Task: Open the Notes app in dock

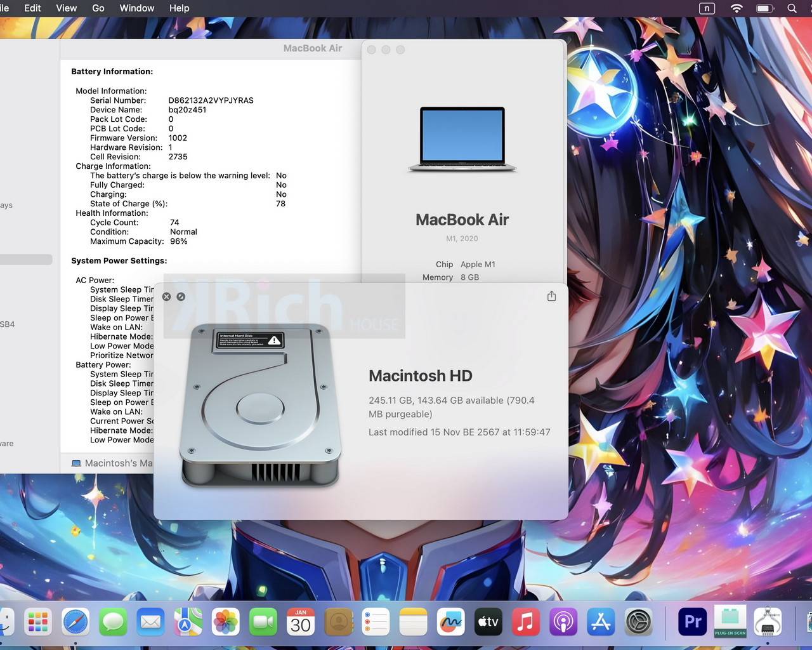Action: click(413, 622)
